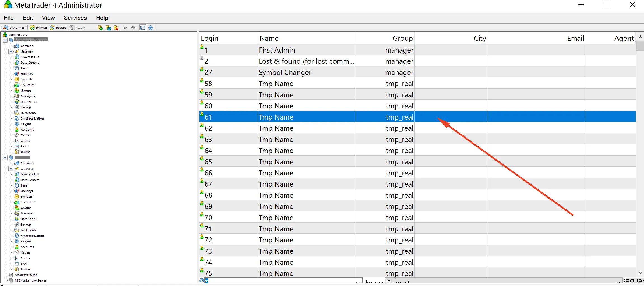
Task: Open Backup under the first server
Action: (26, 107)
